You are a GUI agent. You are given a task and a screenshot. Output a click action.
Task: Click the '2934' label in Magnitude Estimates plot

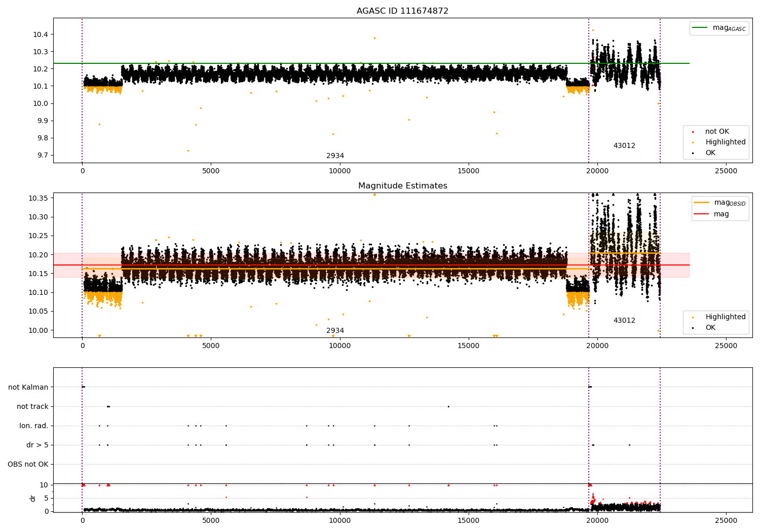[335, 331]
